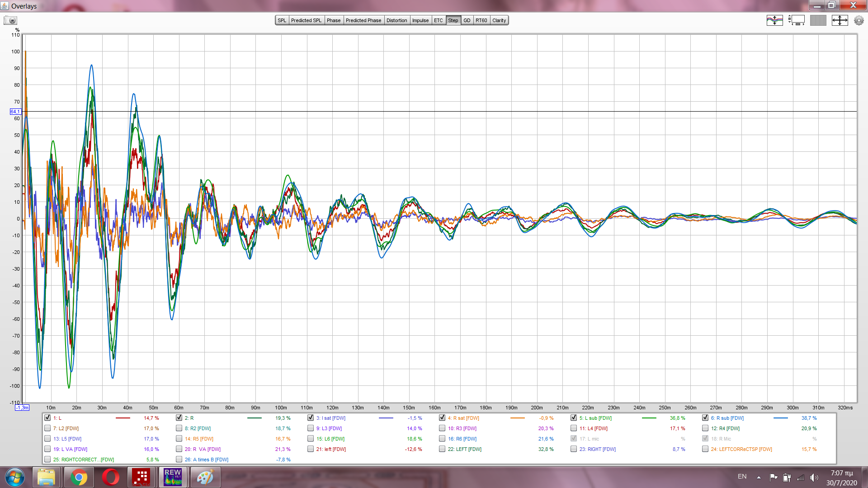The image size is (868, 488).
Task: Select the RT60 tab
Action: (481, 20)
